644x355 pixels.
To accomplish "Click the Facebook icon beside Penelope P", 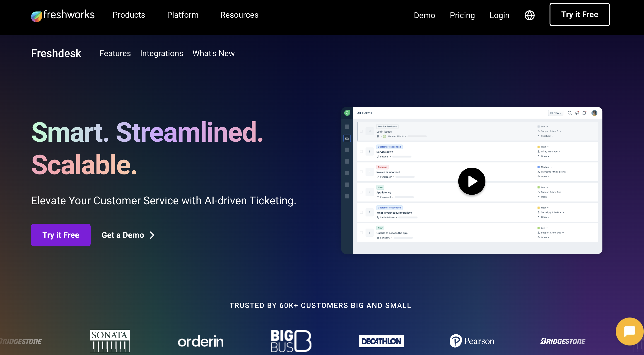I will click(x=378, y=177).
